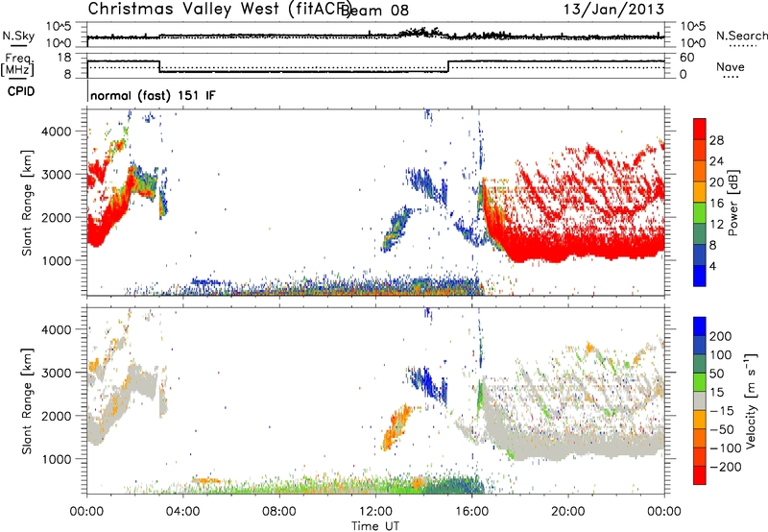This screenshot has height=532, width=768.
Task: Click the 'Power [dB]' colorbar label
Action: pos(732,203)
